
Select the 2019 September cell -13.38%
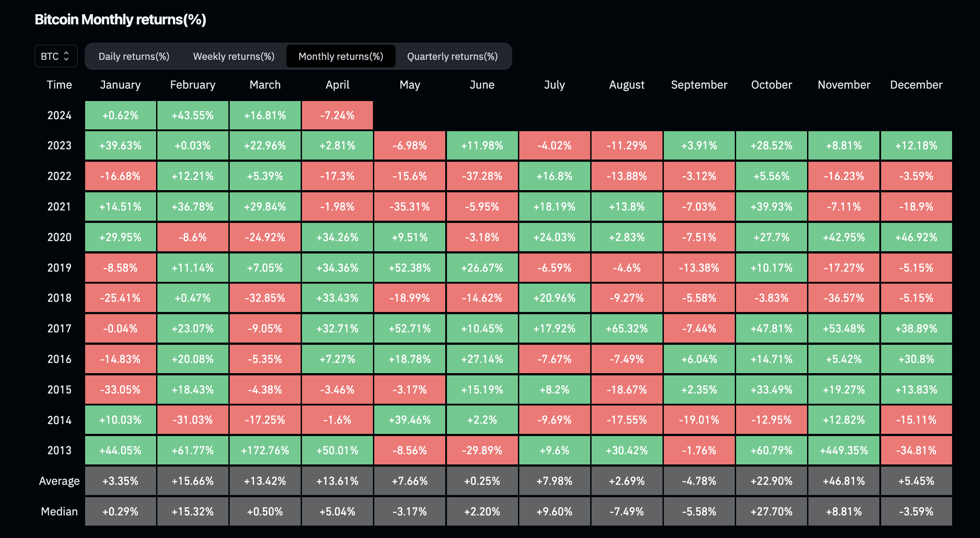(699, 268)
